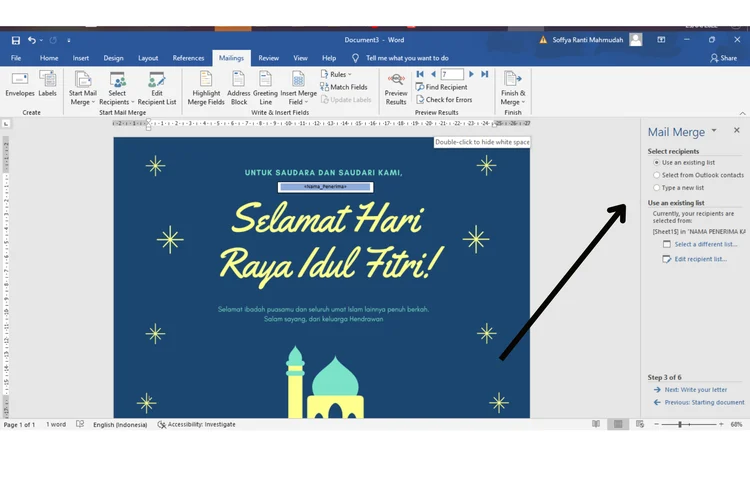Screen dimensions: 750x500
Task: Switch to the Home tab
Action: tap(49, 58)
